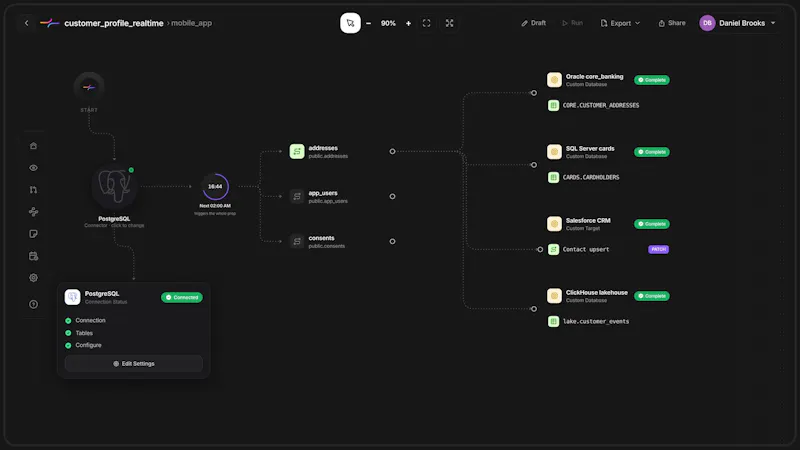Zoom in with the plus button
Screen dimensions: 800x450
(408, 23)
